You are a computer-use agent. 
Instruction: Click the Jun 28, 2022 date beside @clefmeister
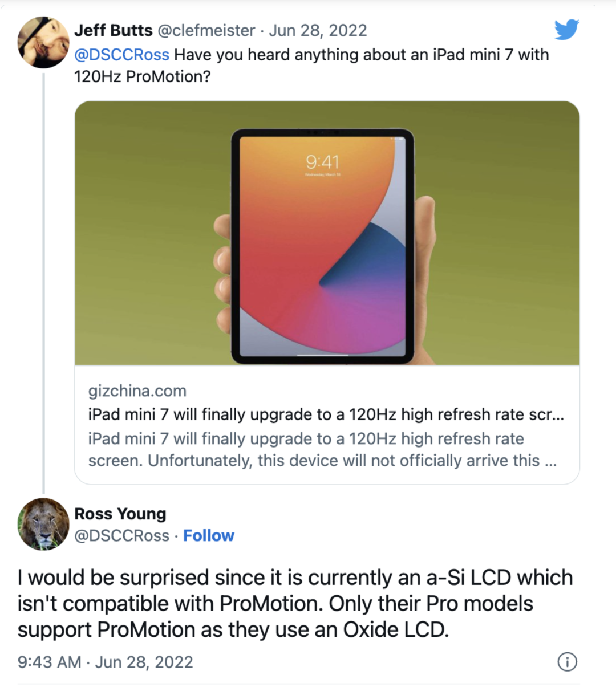click(318, 30)
